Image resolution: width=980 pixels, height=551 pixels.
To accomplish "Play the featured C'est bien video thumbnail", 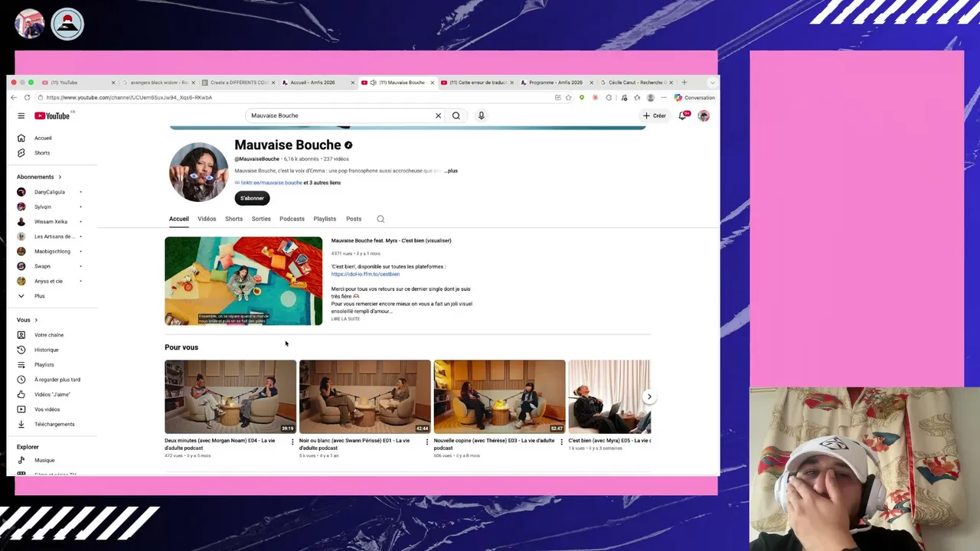I will point(243,281).
